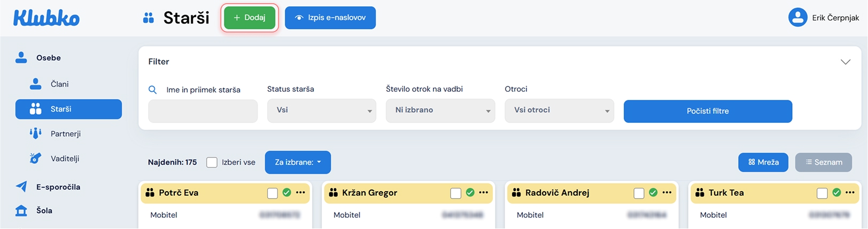
Task: Open the Status starša dropdown
Action: tap(321, 110)
